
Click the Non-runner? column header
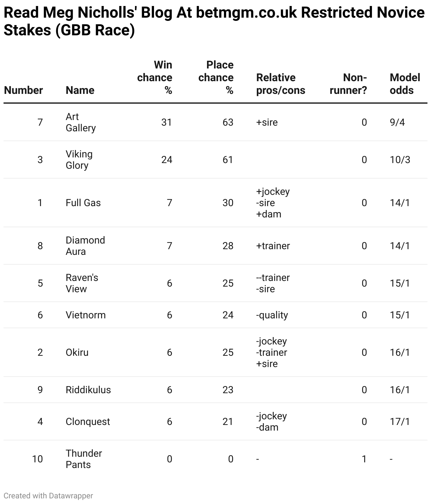[x=348, y=84]
